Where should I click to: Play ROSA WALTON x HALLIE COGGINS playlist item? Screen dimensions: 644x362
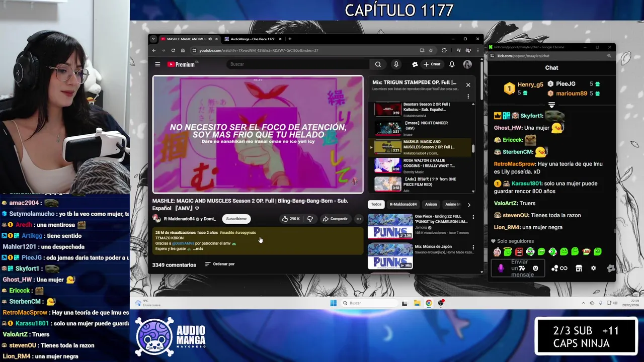pyautogui.click(x=422, y=165)
